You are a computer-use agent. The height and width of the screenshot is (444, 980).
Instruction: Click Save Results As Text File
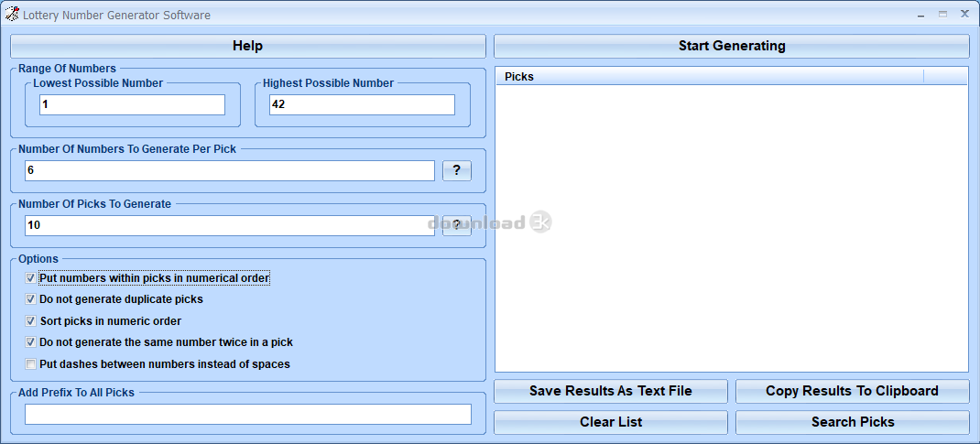click(x=611, y=391)
